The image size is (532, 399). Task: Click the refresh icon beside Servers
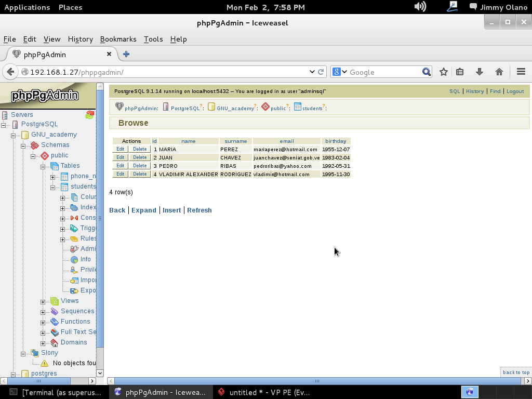tap(90, 115)
